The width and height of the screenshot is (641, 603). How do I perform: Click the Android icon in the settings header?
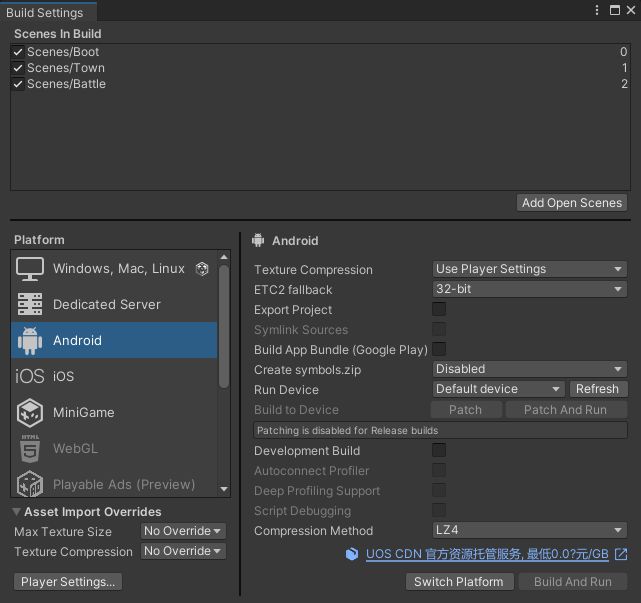point(258,240)
